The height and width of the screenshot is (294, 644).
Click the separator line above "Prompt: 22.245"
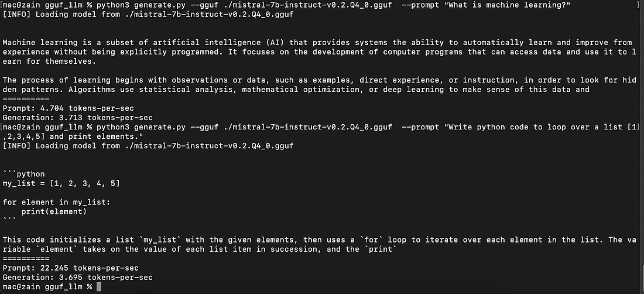click(x=26, y=258)
